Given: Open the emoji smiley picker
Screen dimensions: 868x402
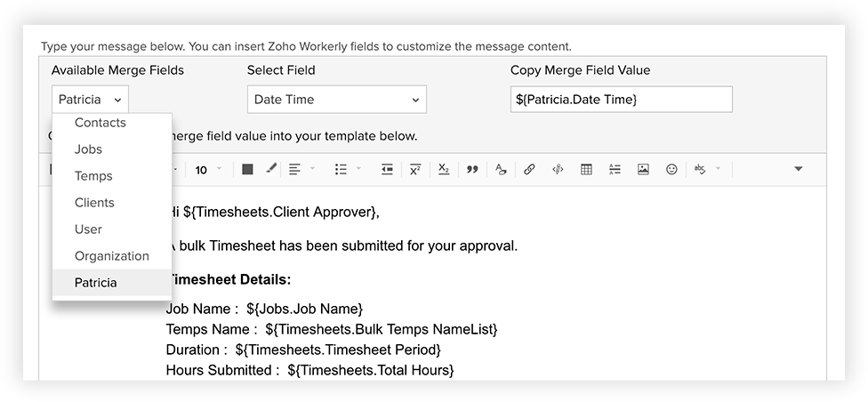Looking at the screenshot, I should [671, 170].
